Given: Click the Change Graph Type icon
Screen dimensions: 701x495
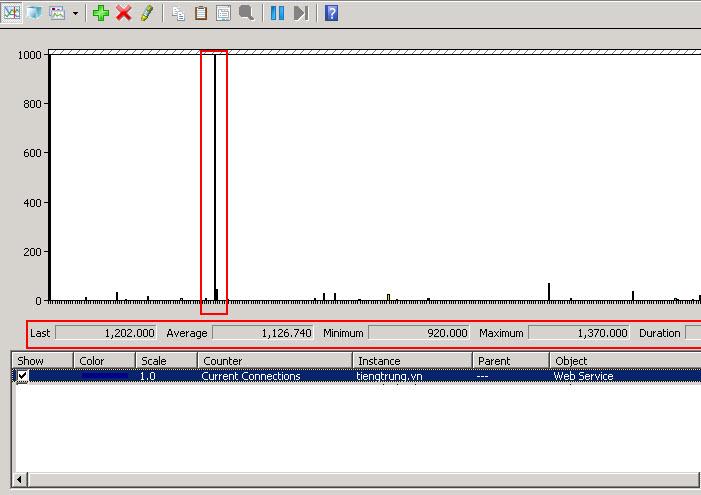Looking at the screenshot, I should [57, 13].
